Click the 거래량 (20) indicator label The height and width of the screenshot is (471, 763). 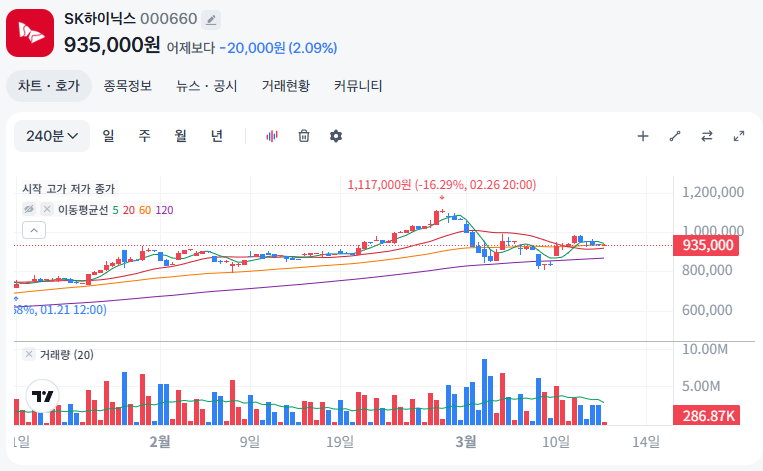pos(67,355)
